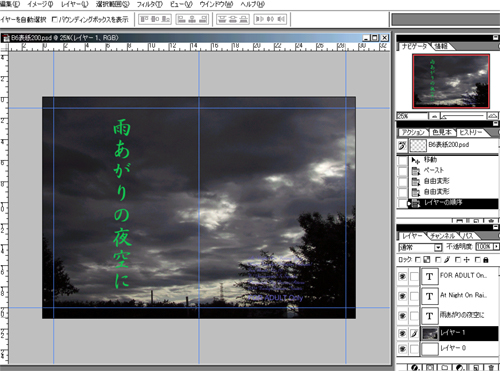This screenshot has height=371, width=500.
Task: Open the ビュー (View) menu
Action: pyautogui.click(x=181, y=5)
